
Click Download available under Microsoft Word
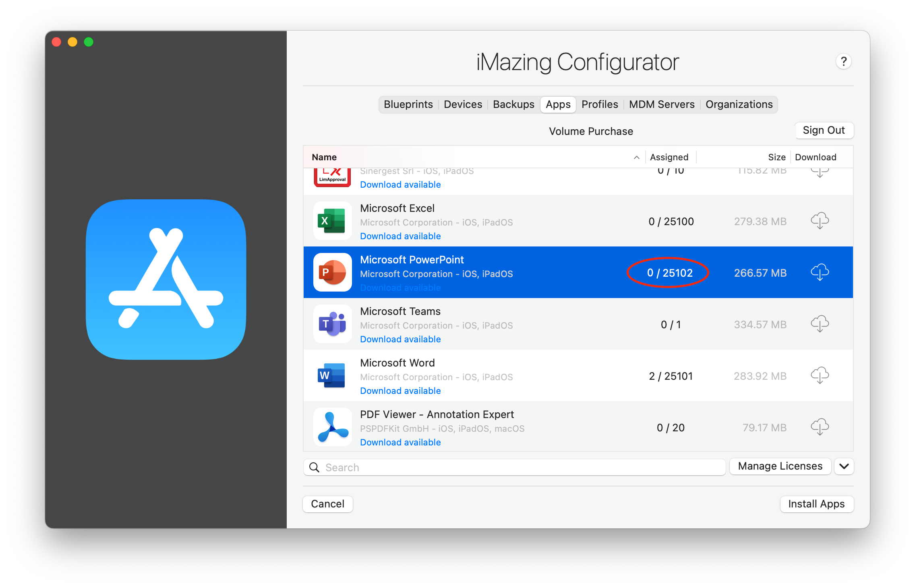click(x=400, y=391)
